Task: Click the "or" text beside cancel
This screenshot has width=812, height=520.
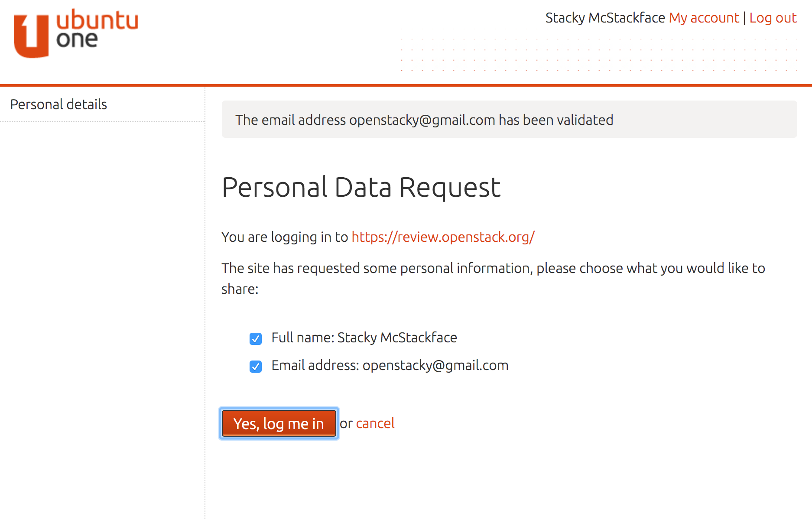Action: point(346,424)
